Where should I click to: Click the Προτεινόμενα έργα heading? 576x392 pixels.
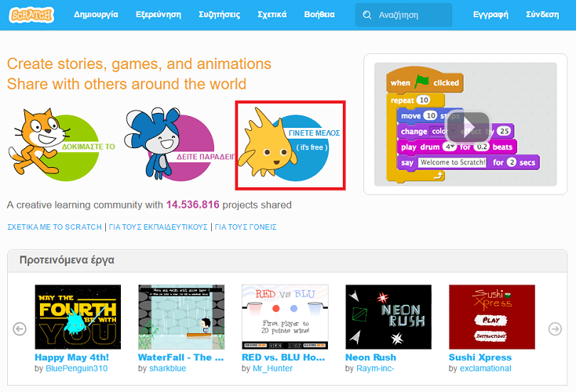(x=67, y=260)
